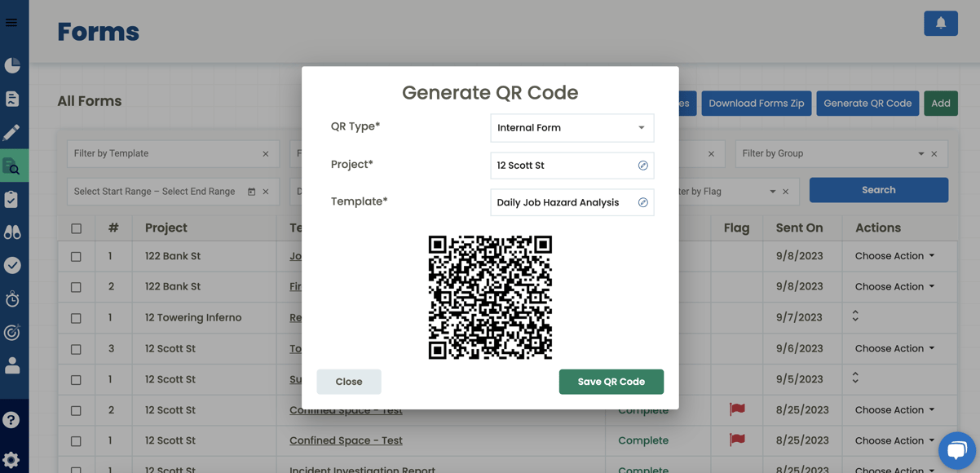The height and width of the screenshot is (473, 980).
Task: Edit the Template field using its pencil icon
Action: coord(643,201)
